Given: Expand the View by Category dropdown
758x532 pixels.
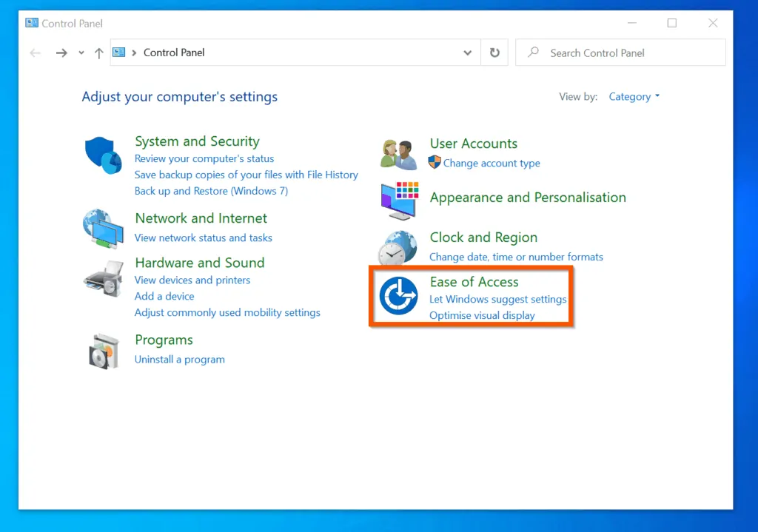Looking at the screenshot, I should (x=634, y=97).
